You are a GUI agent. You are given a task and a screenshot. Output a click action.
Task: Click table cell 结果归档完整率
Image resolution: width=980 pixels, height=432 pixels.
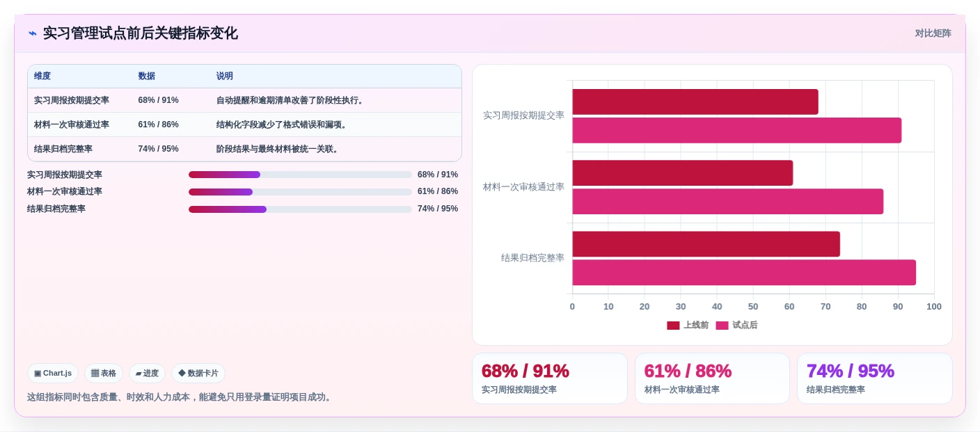tap(63, 149)
